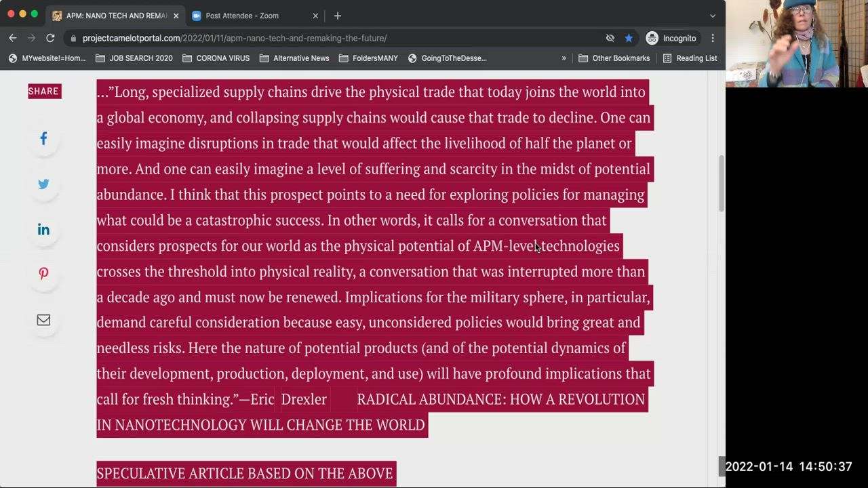
Task: Reload the current page
Action: pos(50,39)
